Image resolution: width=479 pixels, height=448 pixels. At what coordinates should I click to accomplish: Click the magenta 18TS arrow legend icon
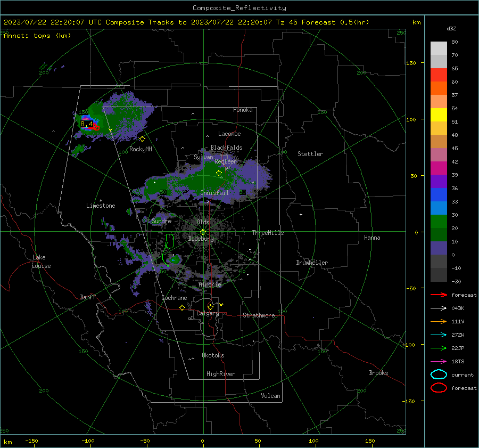439,362
